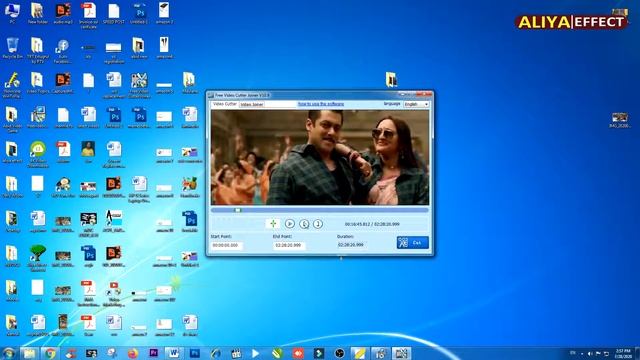Image resolution: width=640 pixels, height=360 pixels.
Task: Select the Free Video Cutter Joiner shortcut
Action: [139, 85]
